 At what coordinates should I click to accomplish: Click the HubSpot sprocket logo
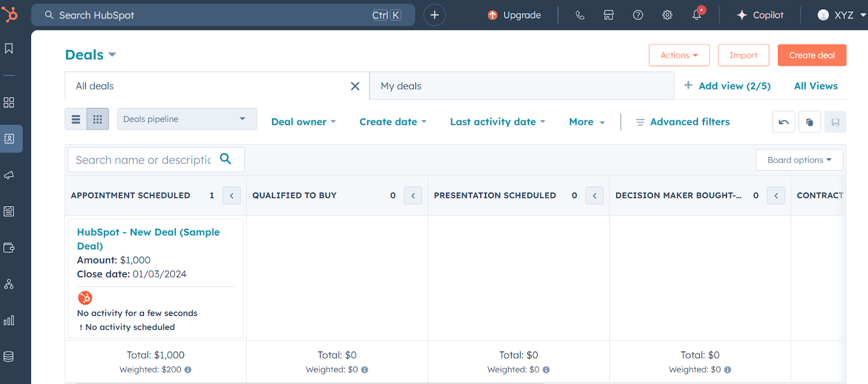click(x=10, y=14)
